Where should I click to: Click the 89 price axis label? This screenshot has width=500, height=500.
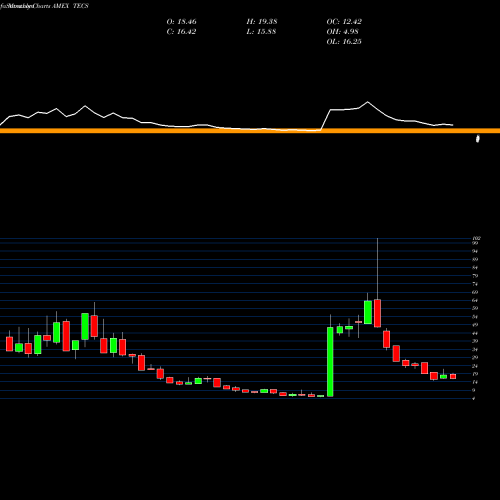[475, 259]
